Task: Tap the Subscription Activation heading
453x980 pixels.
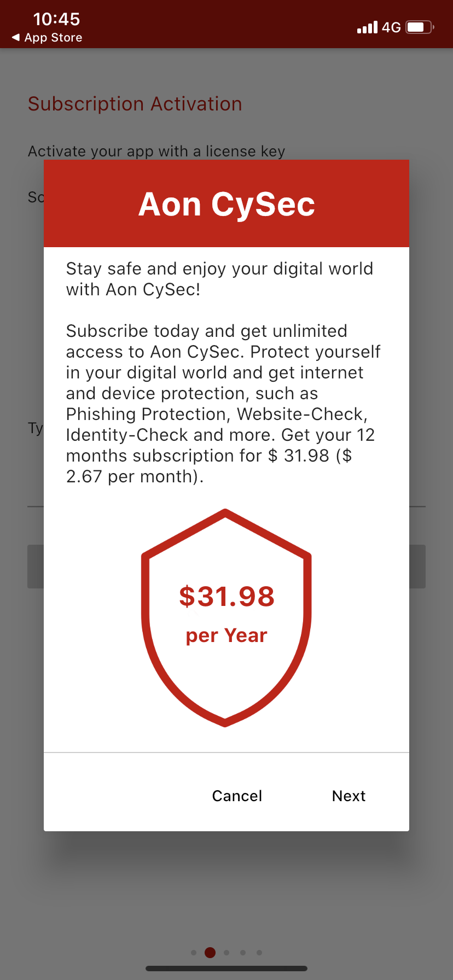Action: click(135, 104)
